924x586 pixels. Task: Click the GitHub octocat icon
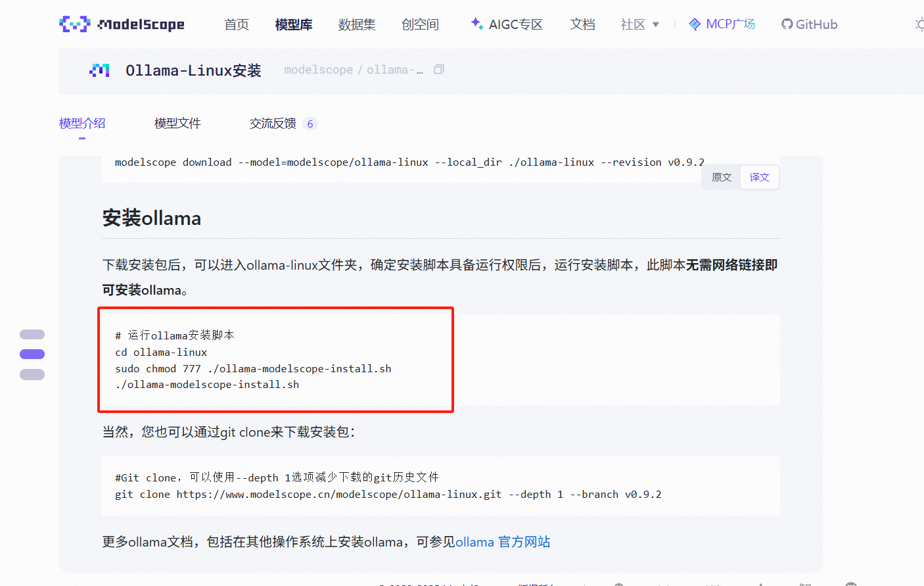(787, 24)
